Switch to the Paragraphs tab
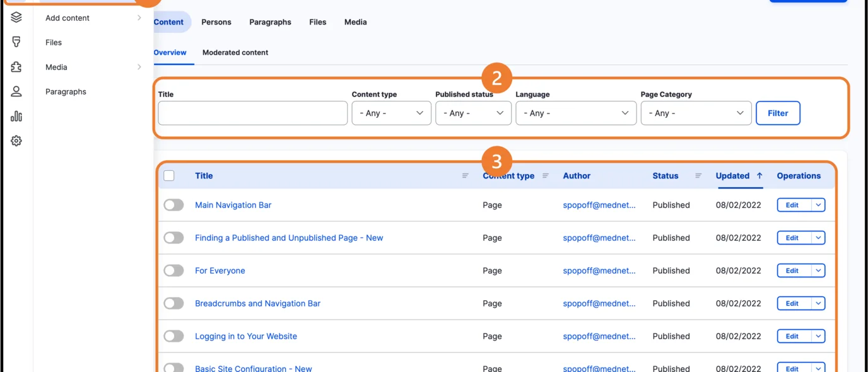Screen dimensions: 868x372 click(x=270, y=22)
